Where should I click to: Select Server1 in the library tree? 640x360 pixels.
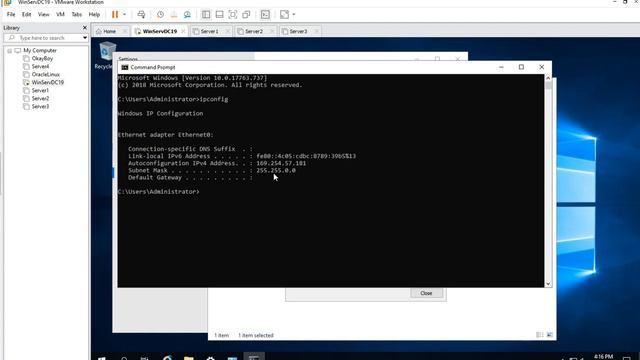40,91
